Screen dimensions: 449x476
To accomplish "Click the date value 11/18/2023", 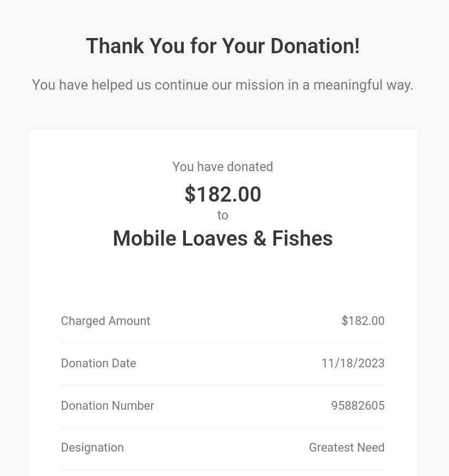I will click(x=353, y=363).
